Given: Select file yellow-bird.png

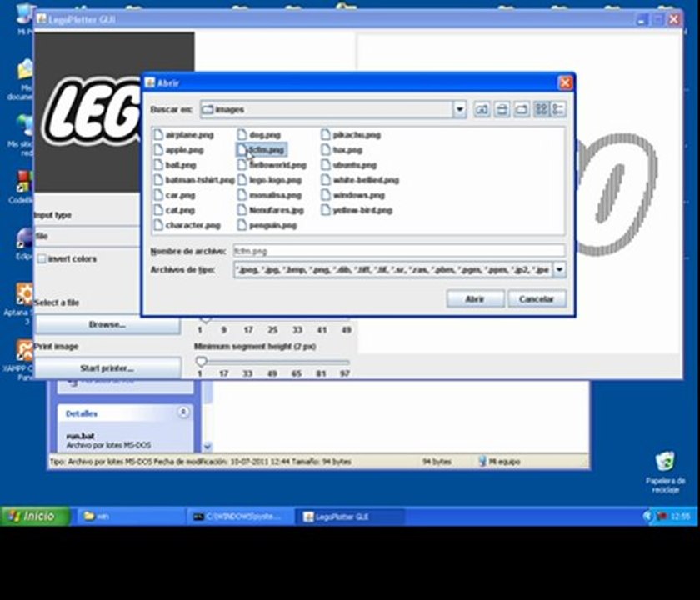Looking at the screenshot, I should (357, 210).
